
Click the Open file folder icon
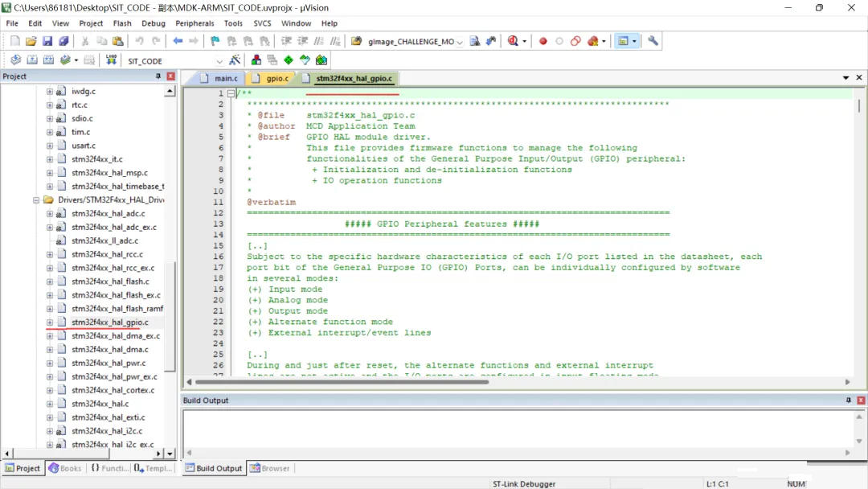click(x=31, y=41)
